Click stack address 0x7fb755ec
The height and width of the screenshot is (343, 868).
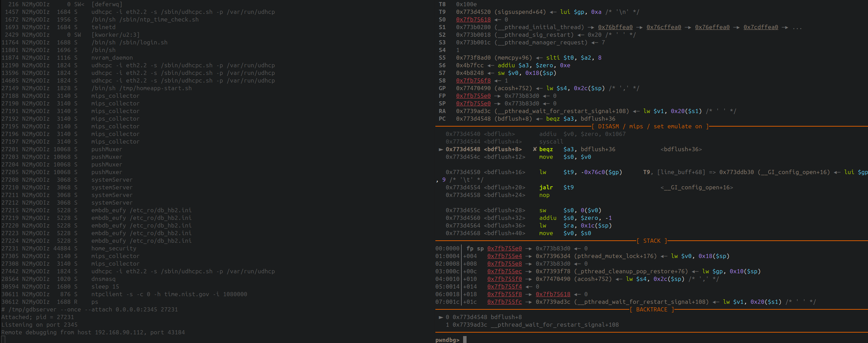click(505, 271)
